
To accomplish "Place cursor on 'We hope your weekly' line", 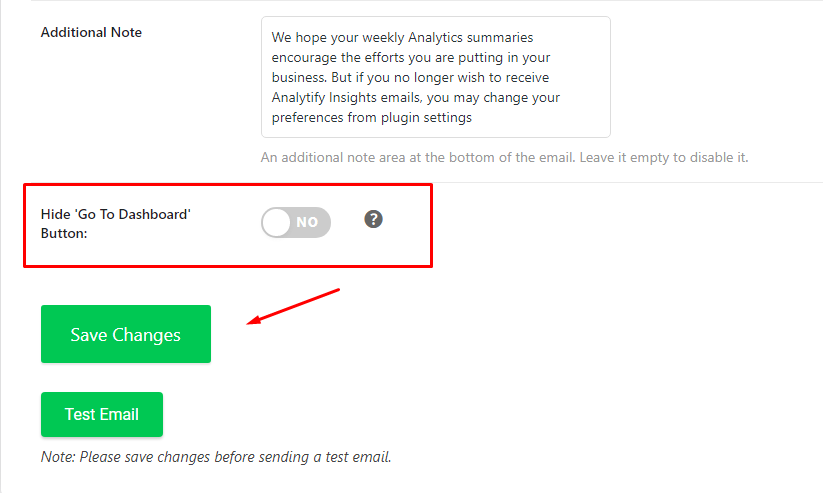I will click(x=402, y=37).
